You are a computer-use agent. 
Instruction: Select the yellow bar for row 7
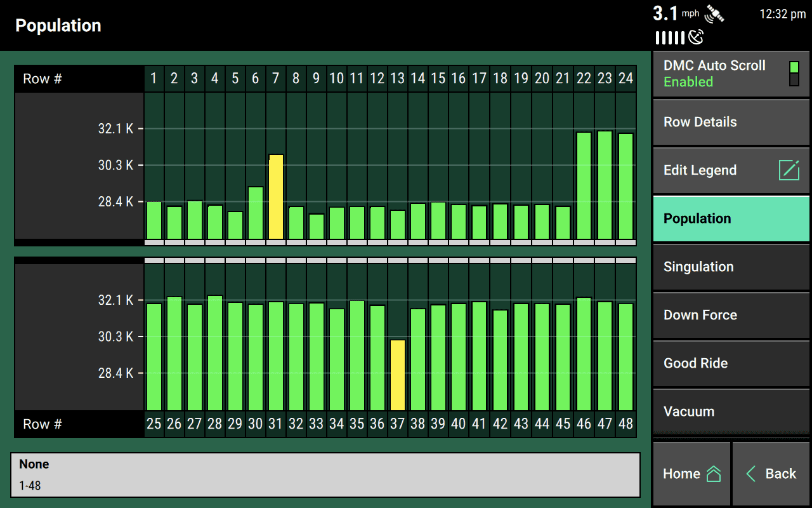pos(275,197)
